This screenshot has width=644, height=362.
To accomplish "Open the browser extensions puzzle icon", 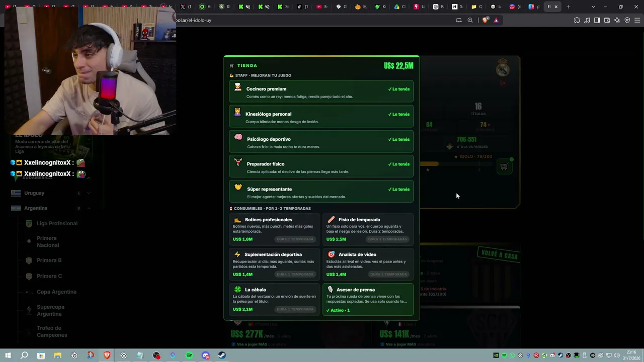I will [577, 20].
